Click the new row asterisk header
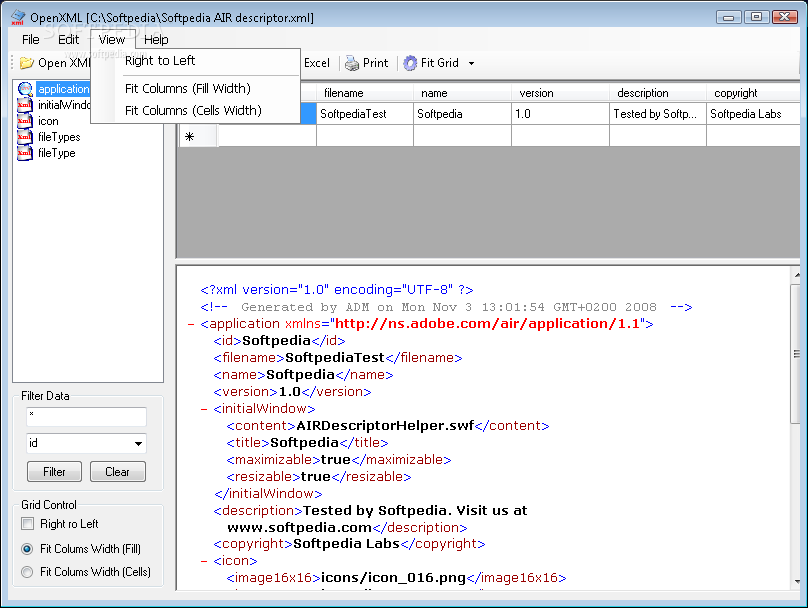The width and height of the screenshot is (808, 608). (x=198, y=137)
